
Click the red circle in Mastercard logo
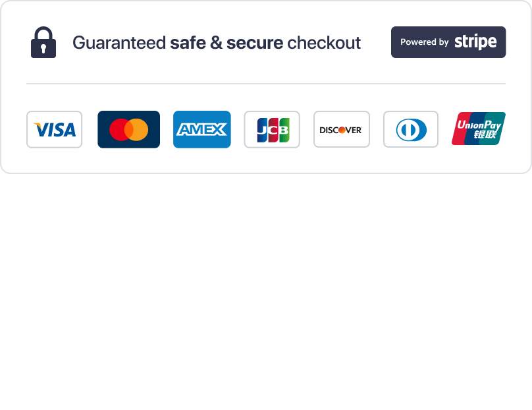119,130
